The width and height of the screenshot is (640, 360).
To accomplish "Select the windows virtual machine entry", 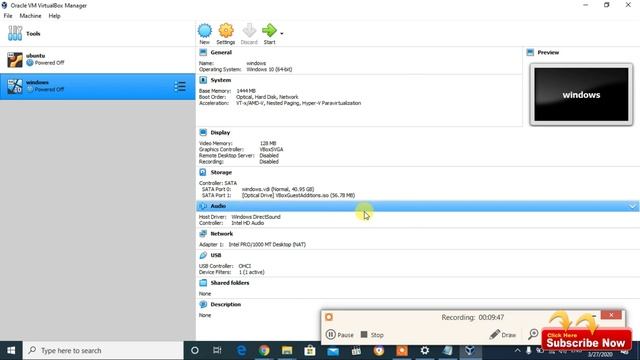I will tap(98, 86).
